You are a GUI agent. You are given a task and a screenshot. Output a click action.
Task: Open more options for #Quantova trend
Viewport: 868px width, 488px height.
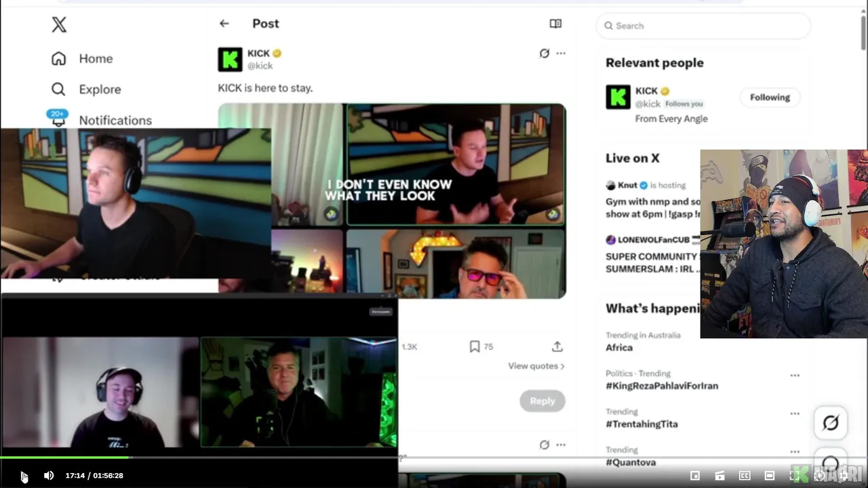coord(795,451)
